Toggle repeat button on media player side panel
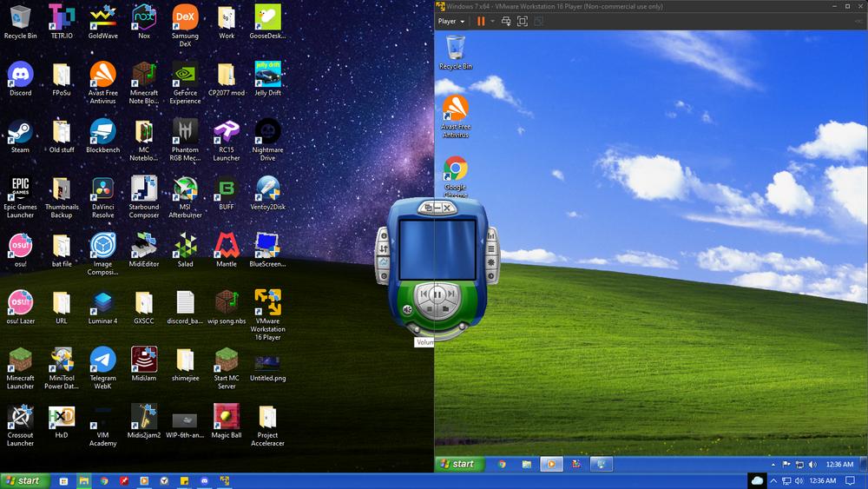 pos(385,262)
